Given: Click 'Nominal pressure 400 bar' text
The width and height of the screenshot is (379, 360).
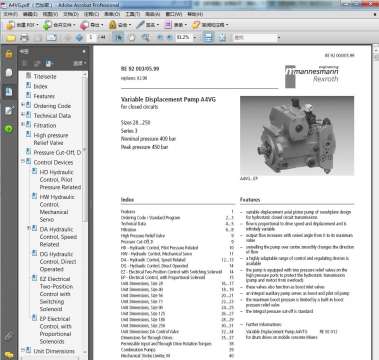Looking at the screenshot, I should (x=148, y=139).
